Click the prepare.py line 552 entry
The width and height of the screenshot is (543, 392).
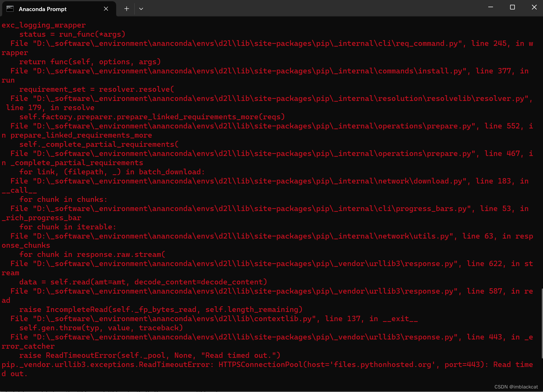(x=272, y=126)
